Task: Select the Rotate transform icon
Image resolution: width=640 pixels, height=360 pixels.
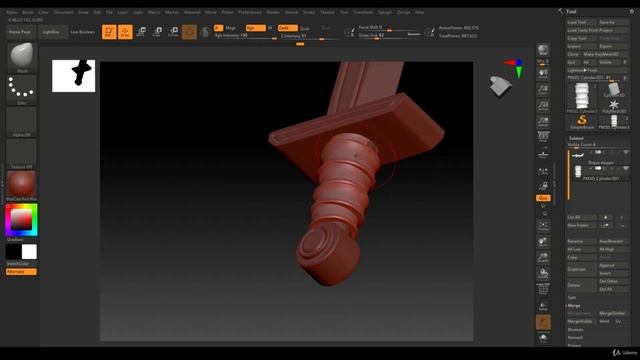Action: tap(173, 32)
